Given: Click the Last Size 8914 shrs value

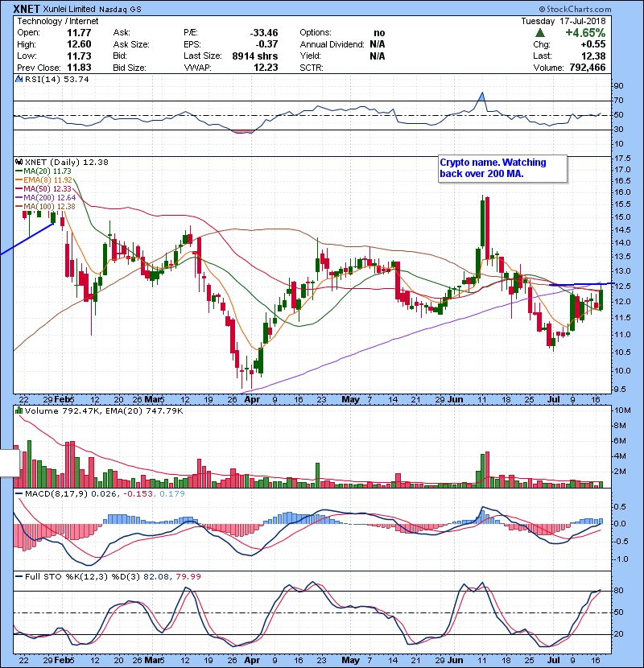Looking at the screenshot, I should point(255,56).
